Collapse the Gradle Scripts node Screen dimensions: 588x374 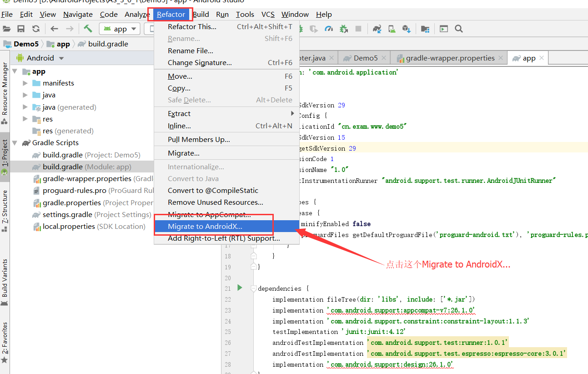[x=15, y=143]
